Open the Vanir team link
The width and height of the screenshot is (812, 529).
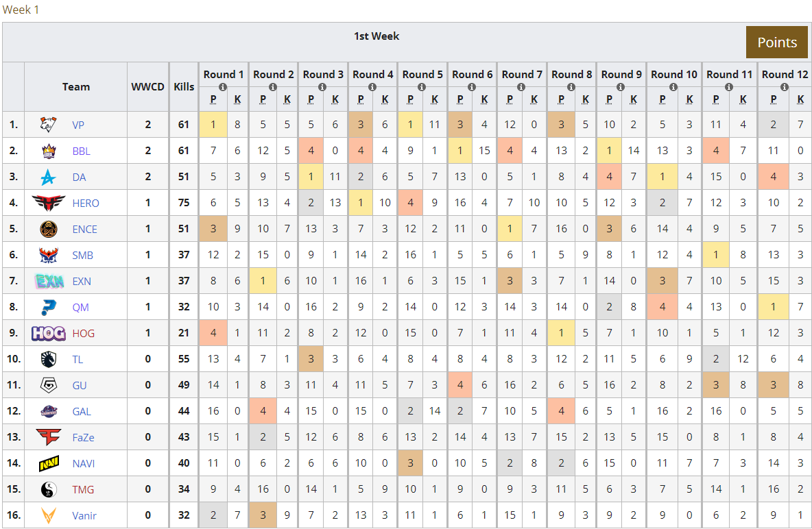(84, 515)
